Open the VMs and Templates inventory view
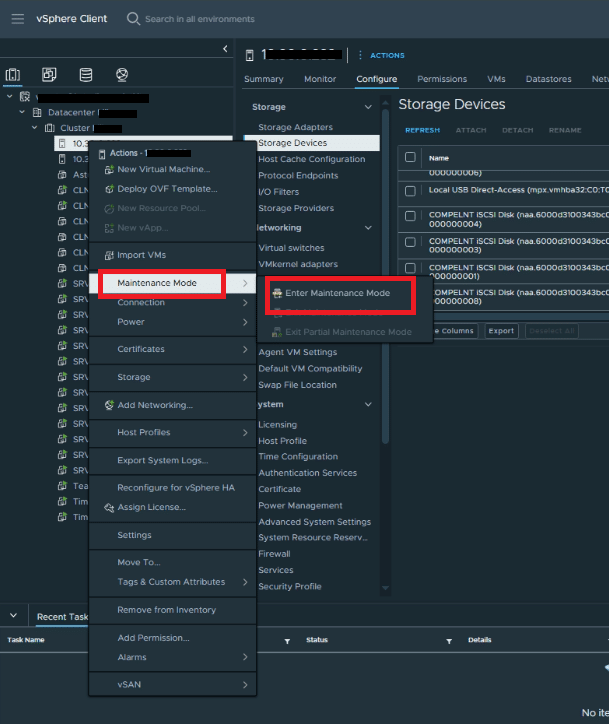Viewport: 609px width, 724px height. tap(49, 75)
